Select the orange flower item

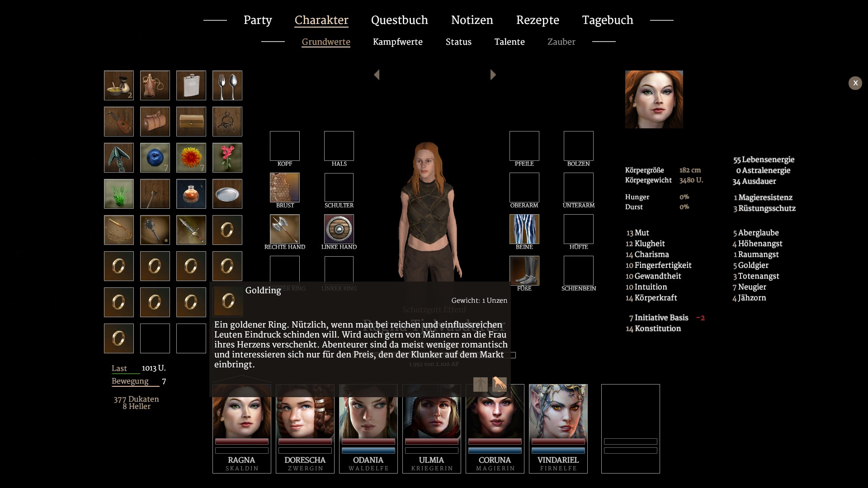pos(191,158)
